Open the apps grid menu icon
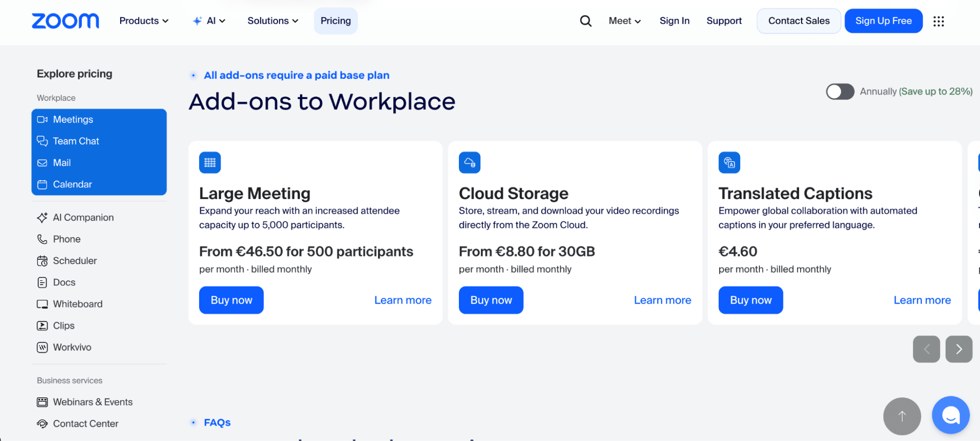 point(938,21)
